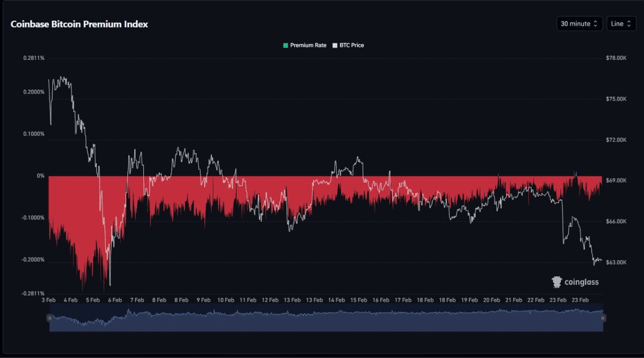Click the 6 Feb date axis label
644x358 pixels.
pyautogui.click(x=115, y=300)
